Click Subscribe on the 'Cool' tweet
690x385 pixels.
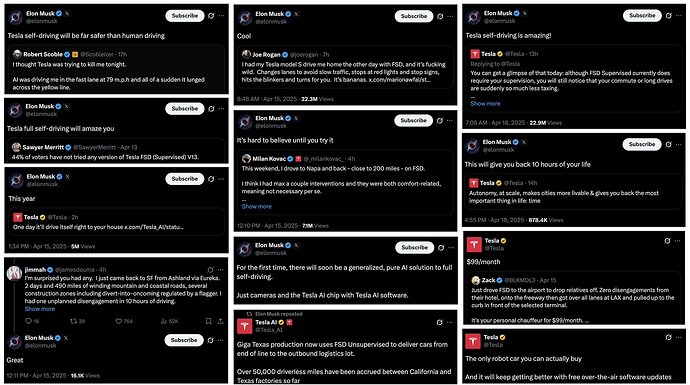point(414,16)
